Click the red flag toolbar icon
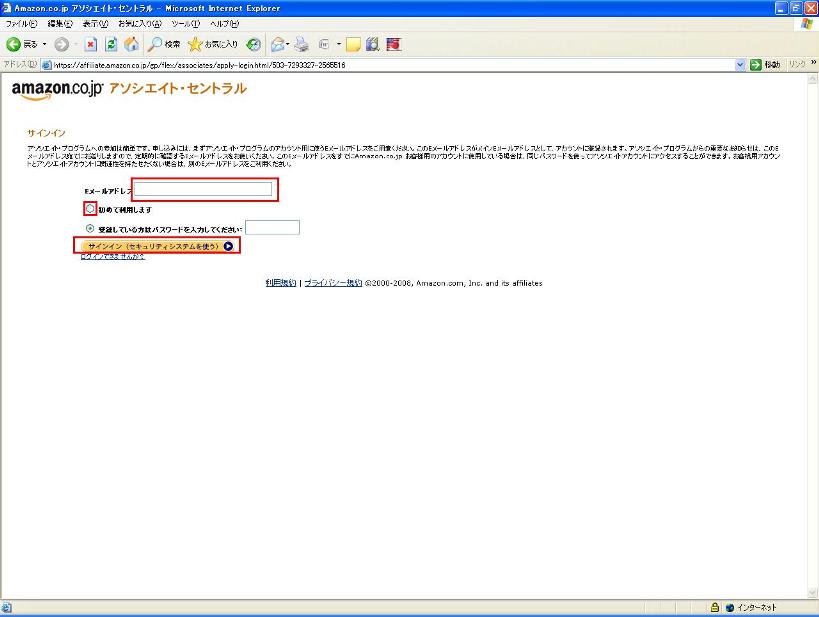 (393, 44)
